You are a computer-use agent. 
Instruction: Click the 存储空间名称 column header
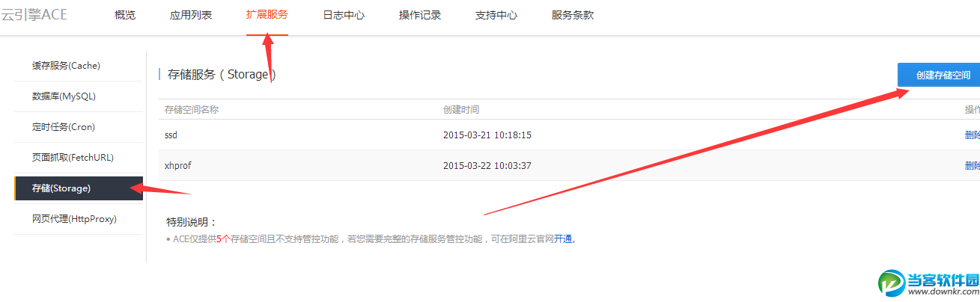tap(192, 110)
